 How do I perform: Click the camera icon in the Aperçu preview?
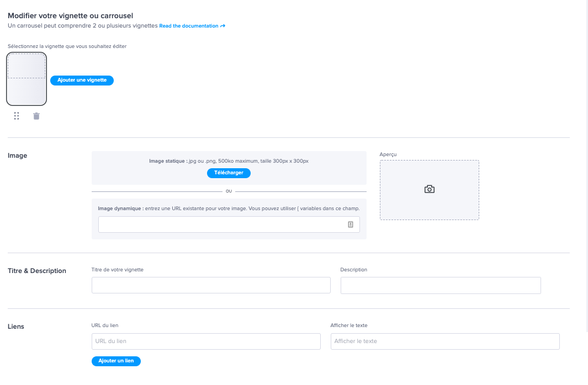(x=430, y=189)
